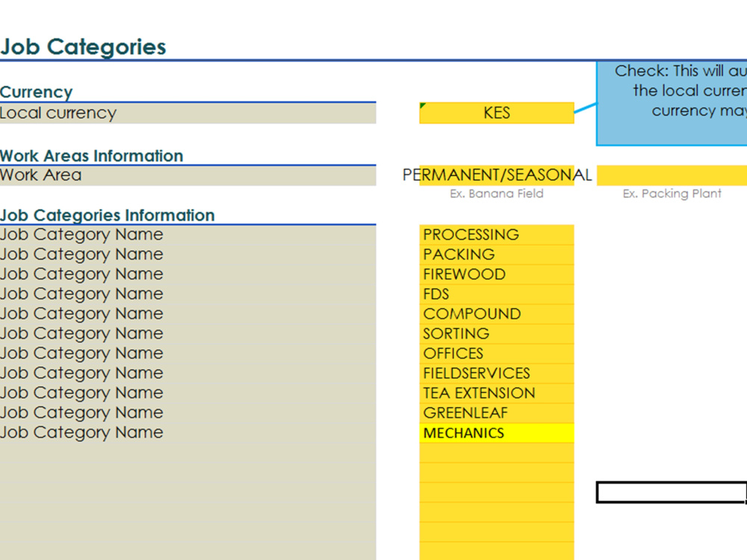Click the Job Categories Information heading

[x=107, y=215]
